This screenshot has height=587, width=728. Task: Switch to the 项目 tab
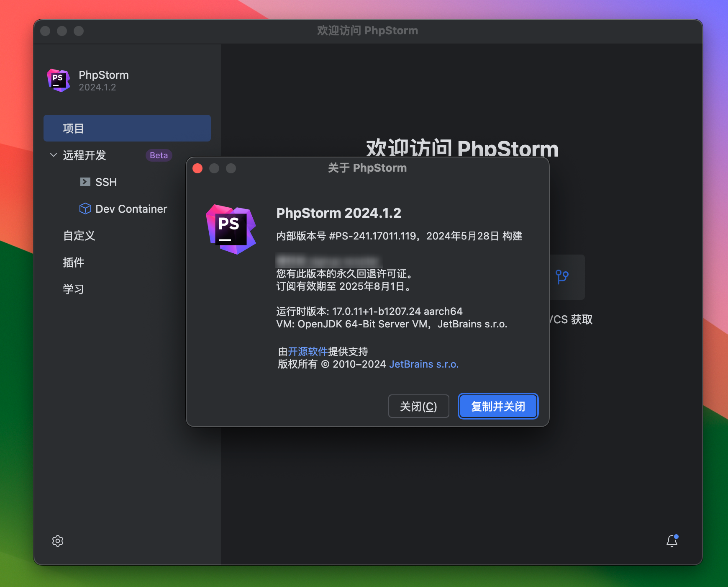(73, 128)
